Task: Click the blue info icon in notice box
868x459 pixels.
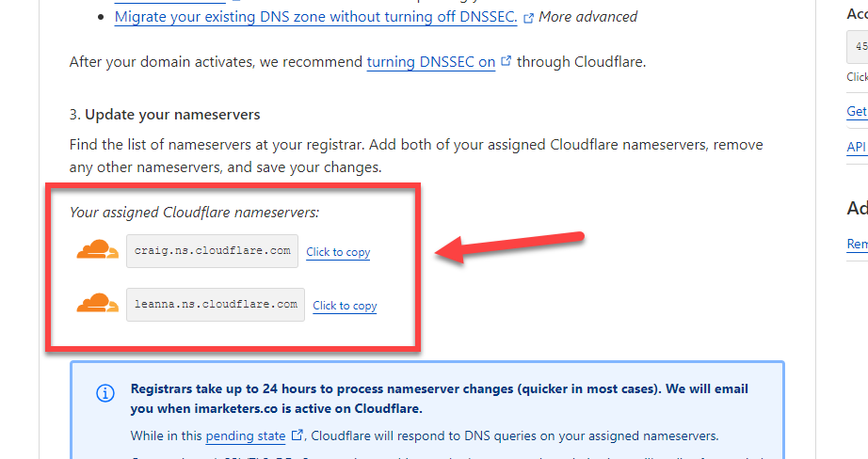Action: (x=105, y=393)
